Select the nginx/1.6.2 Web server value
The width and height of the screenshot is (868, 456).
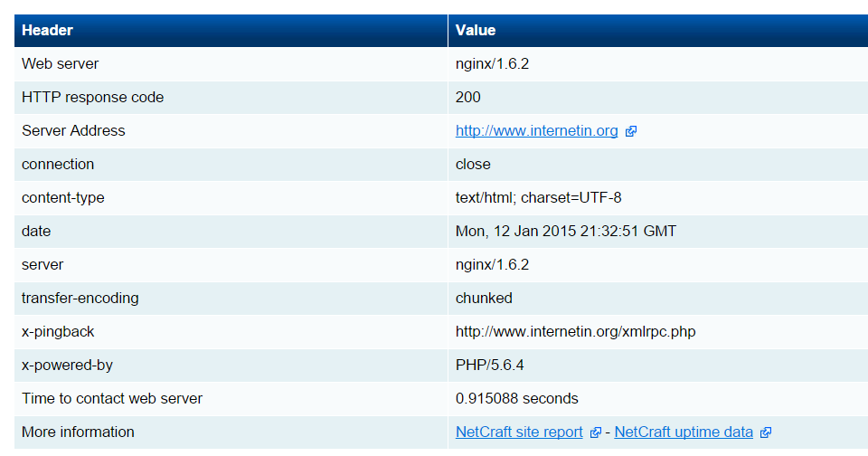click(492, 64)
